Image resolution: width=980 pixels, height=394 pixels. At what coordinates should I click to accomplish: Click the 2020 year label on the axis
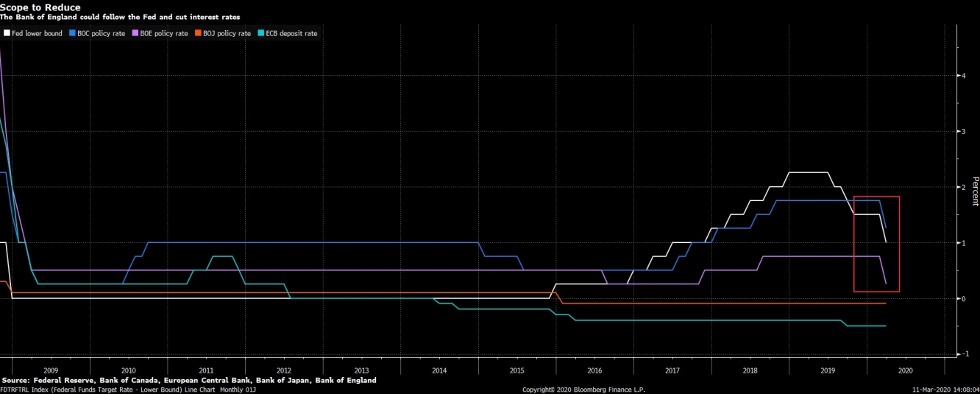(x=905, y=370)
